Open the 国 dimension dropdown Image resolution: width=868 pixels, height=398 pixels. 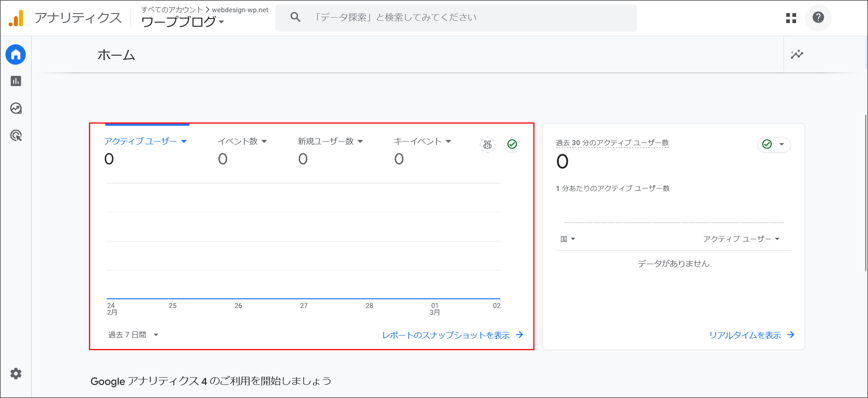click(x=568, y=239)
